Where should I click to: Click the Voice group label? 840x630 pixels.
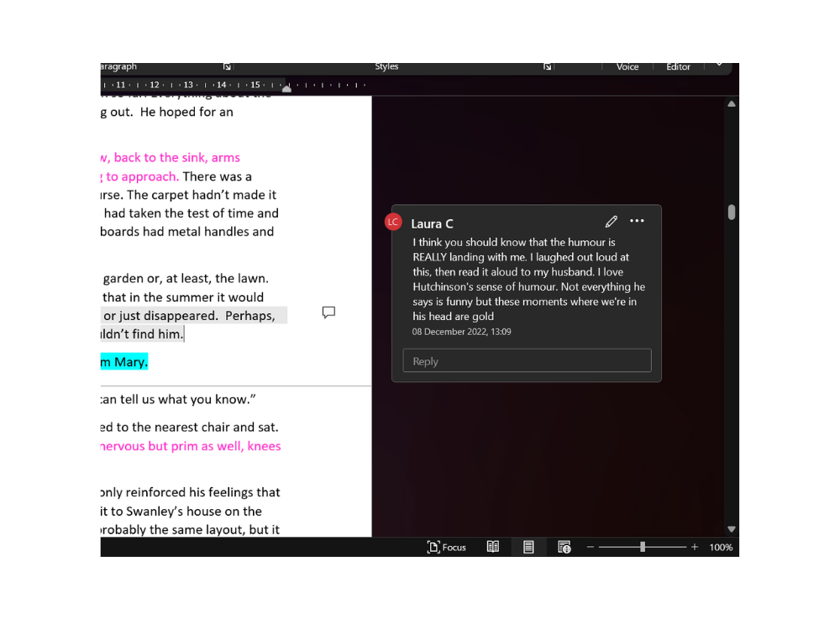click(x=627, y=67)
